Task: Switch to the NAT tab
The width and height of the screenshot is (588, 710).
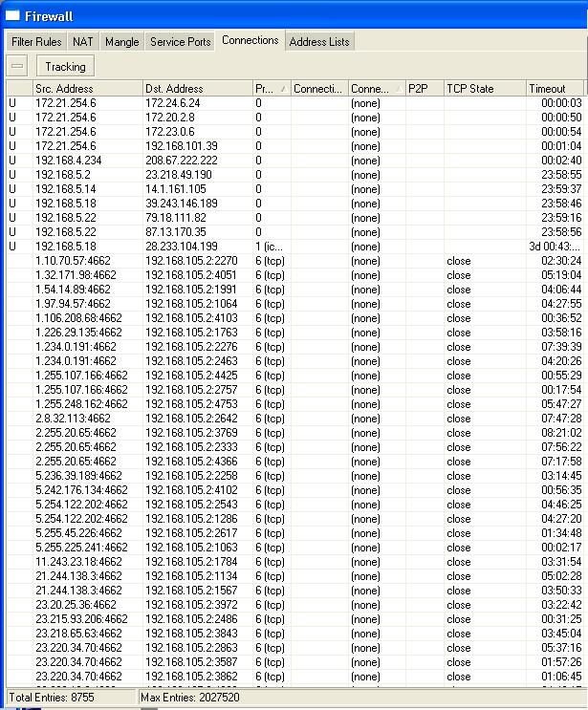Action: (x=83, y=42)
